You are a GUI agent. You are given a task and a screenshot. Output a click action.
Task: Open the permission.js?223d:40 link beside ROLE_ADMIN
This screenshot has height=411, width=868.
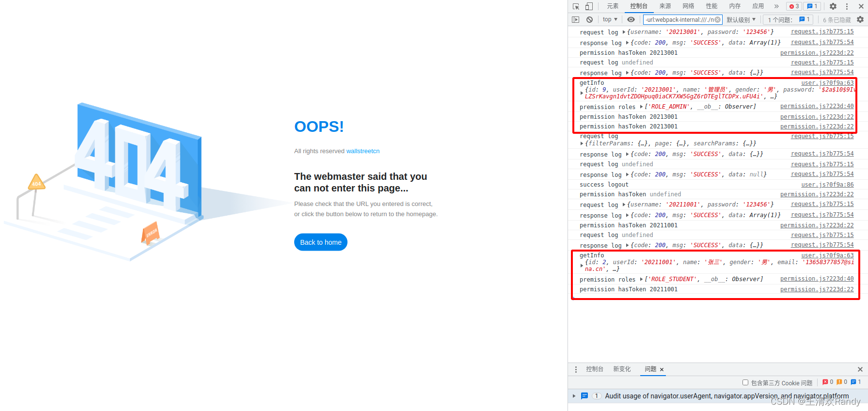817,106
